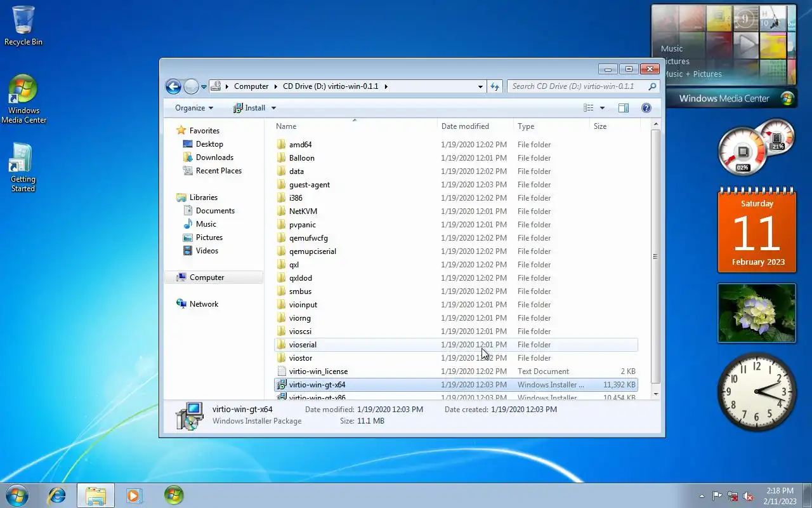This screenshot has height=508, width=812.
Task: Expand the arrow after Computer breadcrumb
Action: (x=275, y=86)
